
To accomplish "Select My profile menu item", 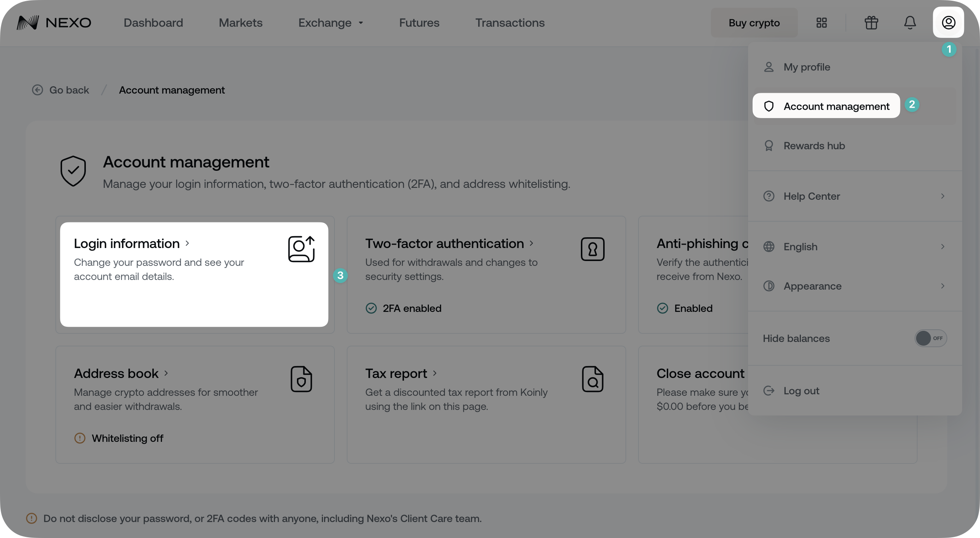I will click(x=806, y=67).
